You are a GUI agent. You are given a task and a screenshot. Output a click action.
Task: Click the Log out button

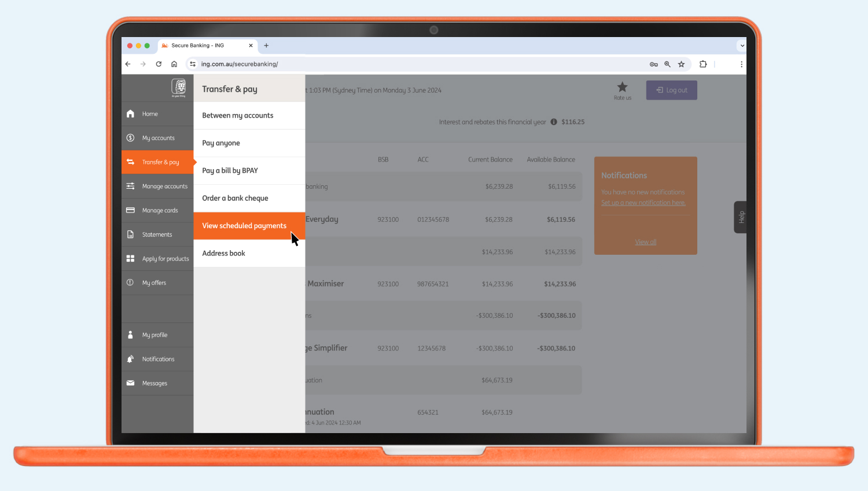point(671,90)
